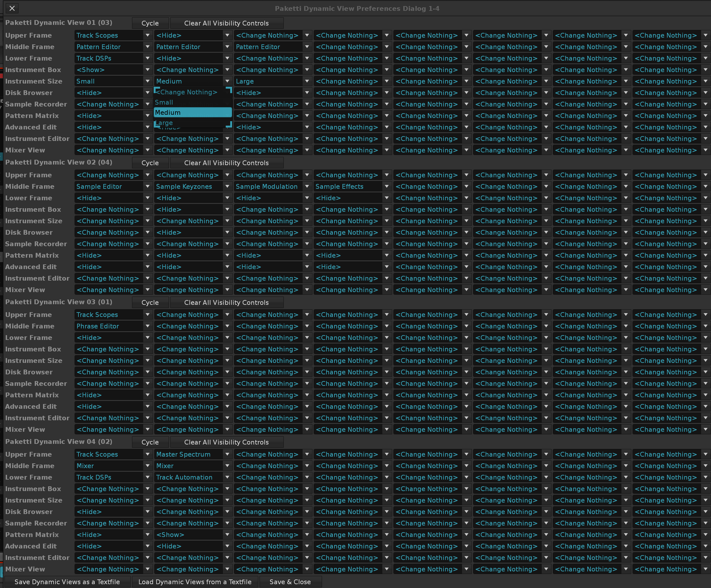Click Cycle button for Dynamic View 01
The height and width of the screenshot is (588, 711).
(150, 23)
